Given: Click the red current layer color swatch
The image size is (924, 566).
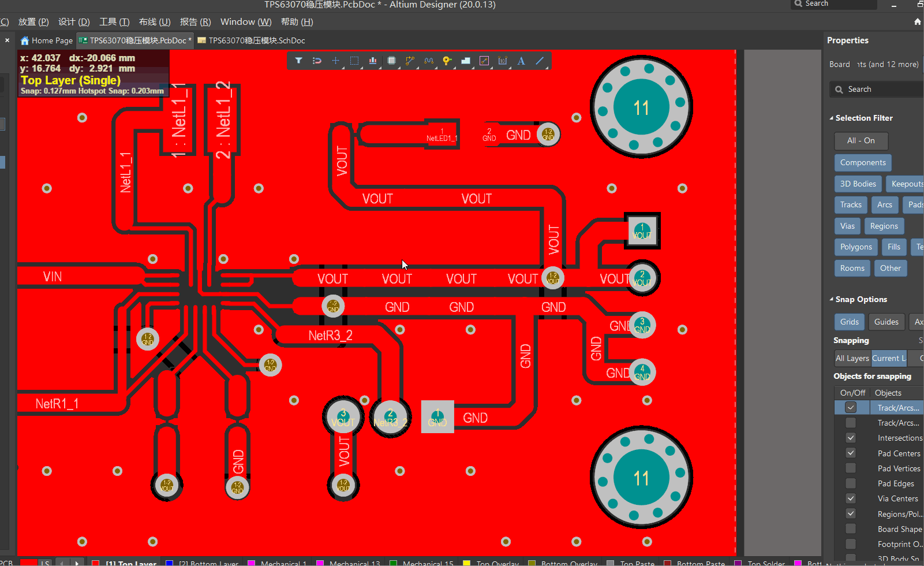Looking at the screenshot, I should [29, 563].
